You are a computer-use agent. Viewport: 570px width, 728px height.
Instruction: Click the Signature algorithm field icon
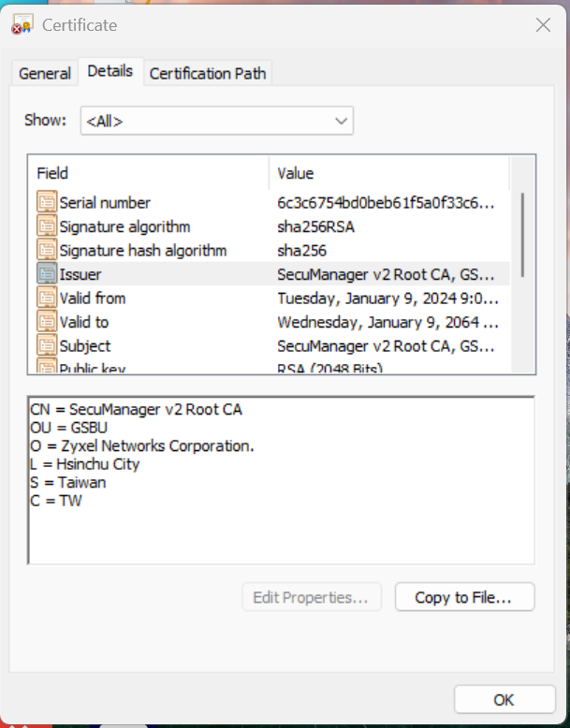(x=47, y=226)
